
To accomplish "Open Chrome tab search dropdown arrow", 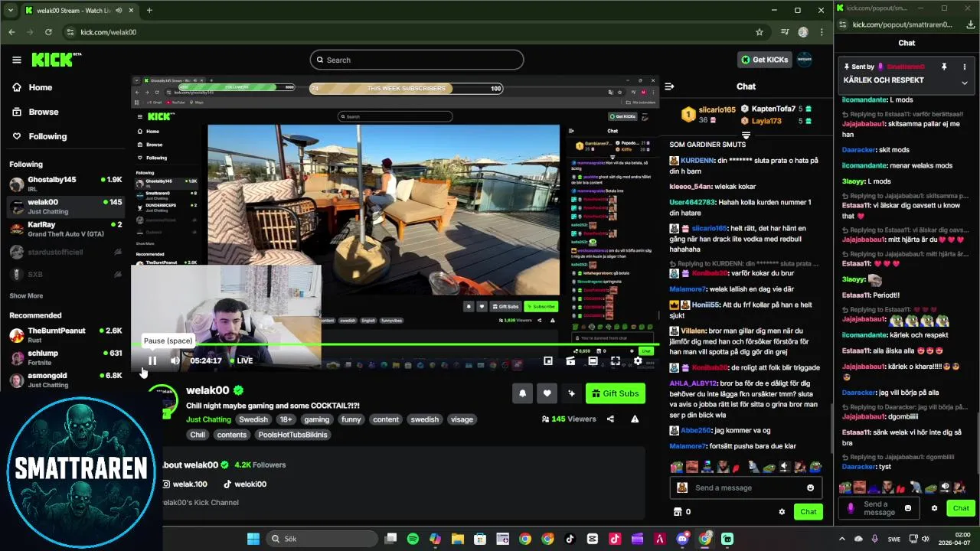I will tap(10, 10).
